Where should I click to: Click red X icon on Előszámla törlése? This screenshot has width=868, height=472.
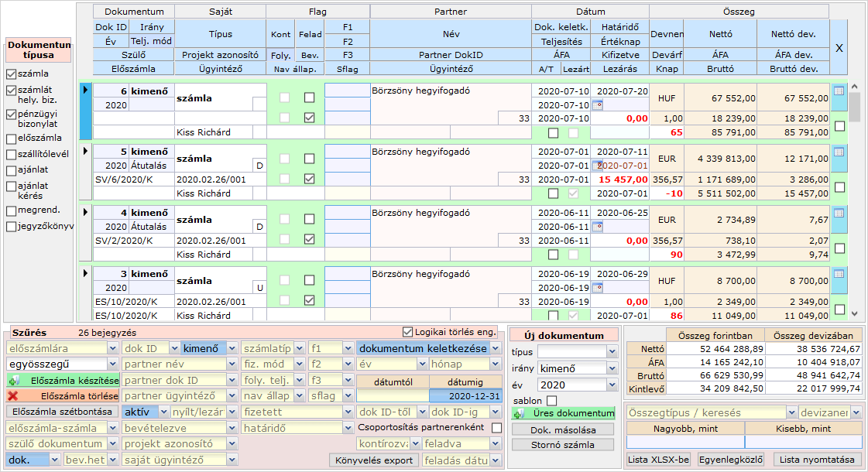14,396
